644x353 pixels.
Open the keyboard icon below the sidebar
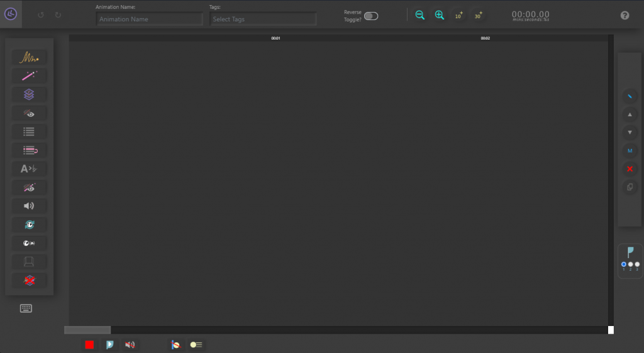coord(26,308)
